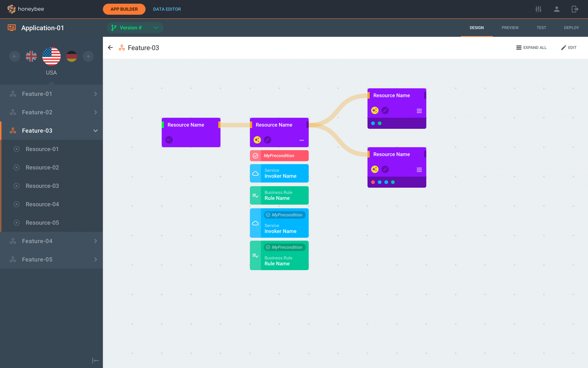This screenshot has width=588, height=368.
Task: Toggle the MyPrecondition pill on the second Service Invoker
Action: 284,215
